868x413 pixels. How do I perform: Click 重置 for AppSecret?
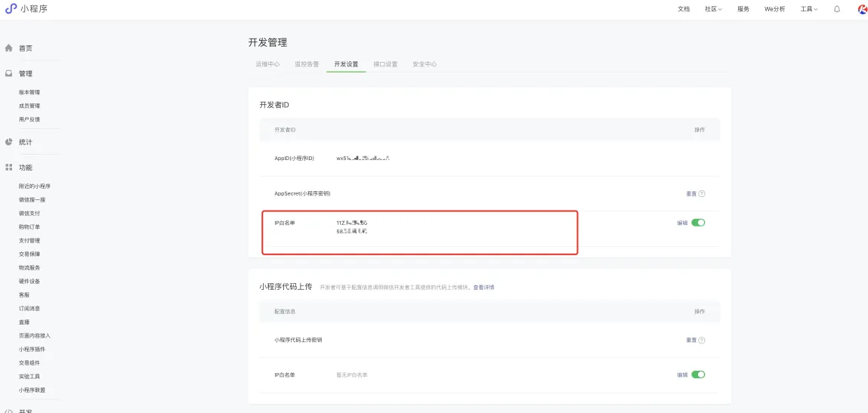[690, 193]
